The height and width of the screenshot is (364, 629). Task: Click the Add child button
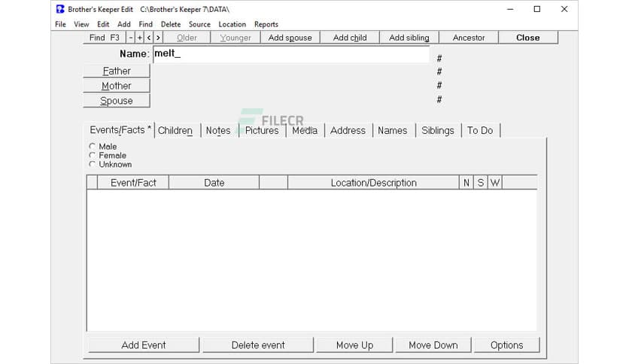pyautogui.click(x=350, y=38)
